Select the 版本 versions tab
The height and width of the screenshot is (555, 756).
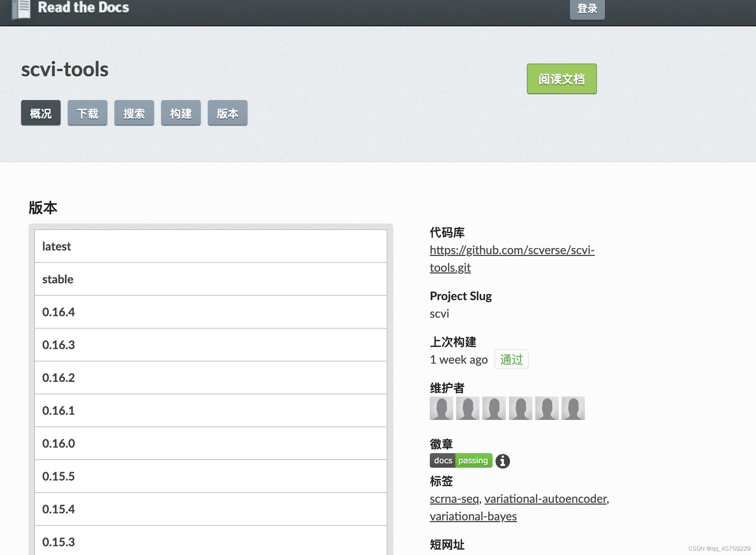tap(227, 113)
